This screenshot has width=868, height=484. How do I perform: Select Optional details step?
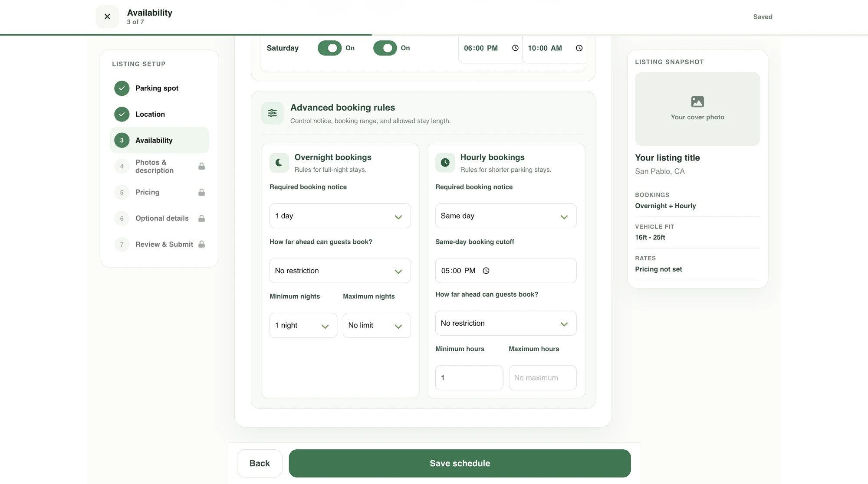coord(159,218)
